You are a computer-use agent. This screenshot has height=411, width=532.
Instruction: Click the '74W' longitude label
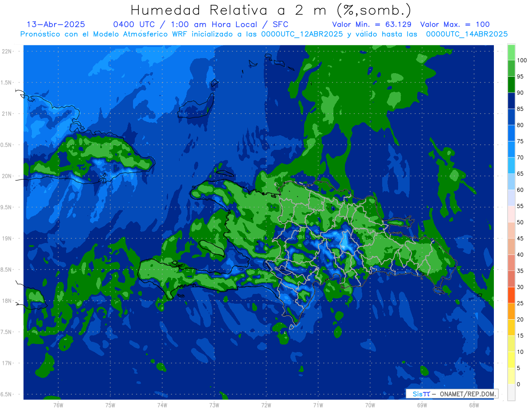pos(162,405)
